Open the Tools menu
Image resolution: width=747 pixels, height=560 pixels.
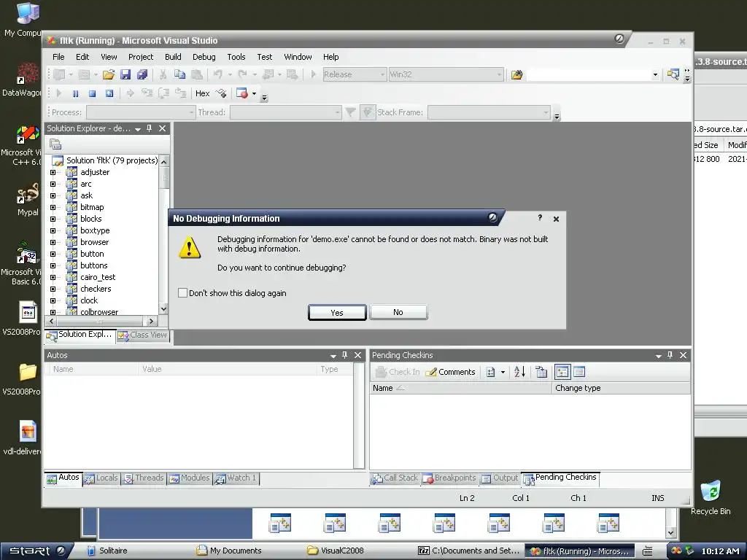236,57
